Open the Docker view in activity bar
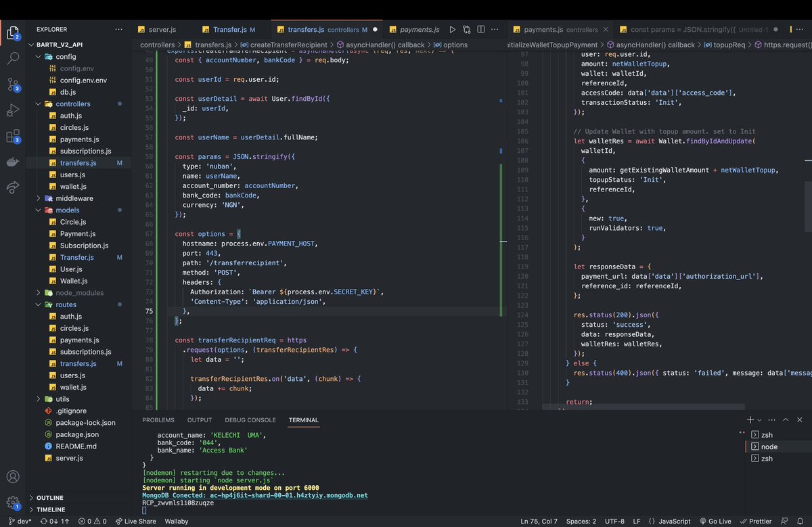Viewport: 812px width, 527px height. pos(13,162)
